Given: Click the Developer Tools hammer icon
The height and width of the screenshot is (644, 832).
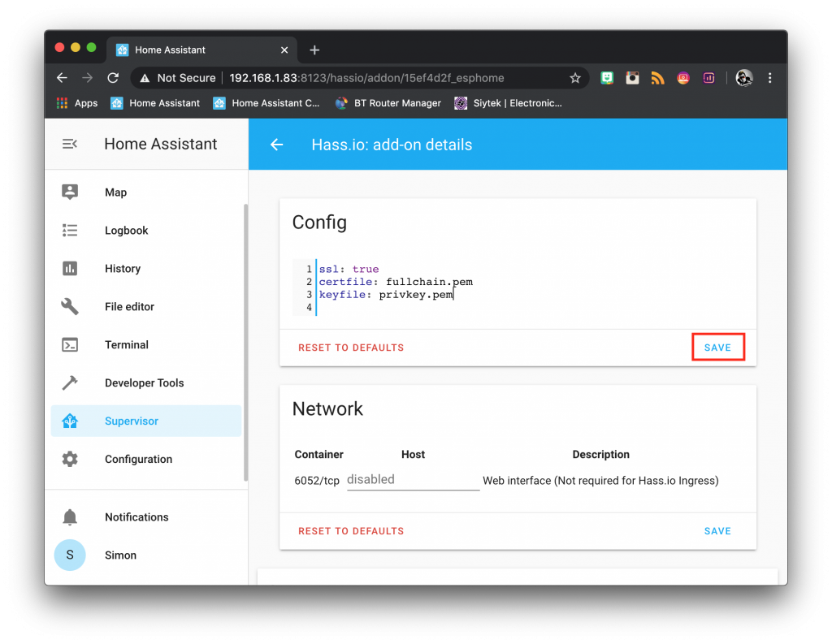Looking at the screenshot, I should coord(70,383).
